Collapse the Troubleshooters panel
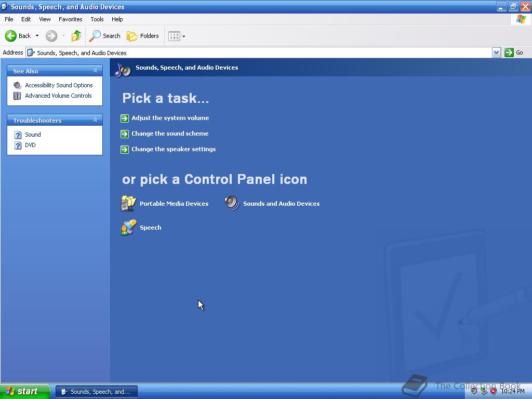 coord(96,120)
